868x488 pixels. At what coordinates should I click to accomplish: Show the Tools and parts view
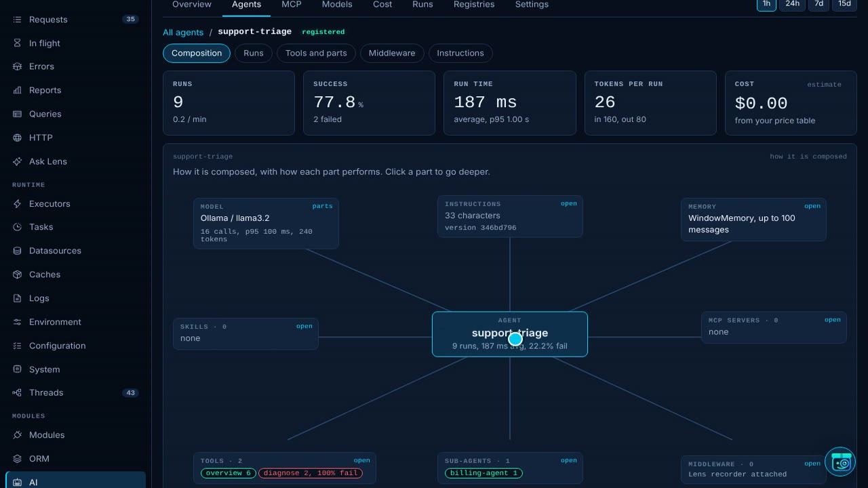316,54
